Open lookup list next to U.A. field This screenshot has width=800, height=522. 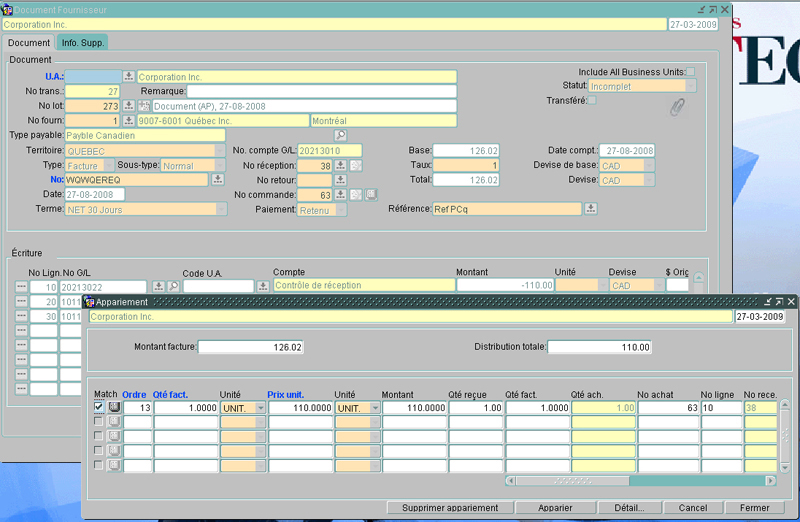click(128, 77)
